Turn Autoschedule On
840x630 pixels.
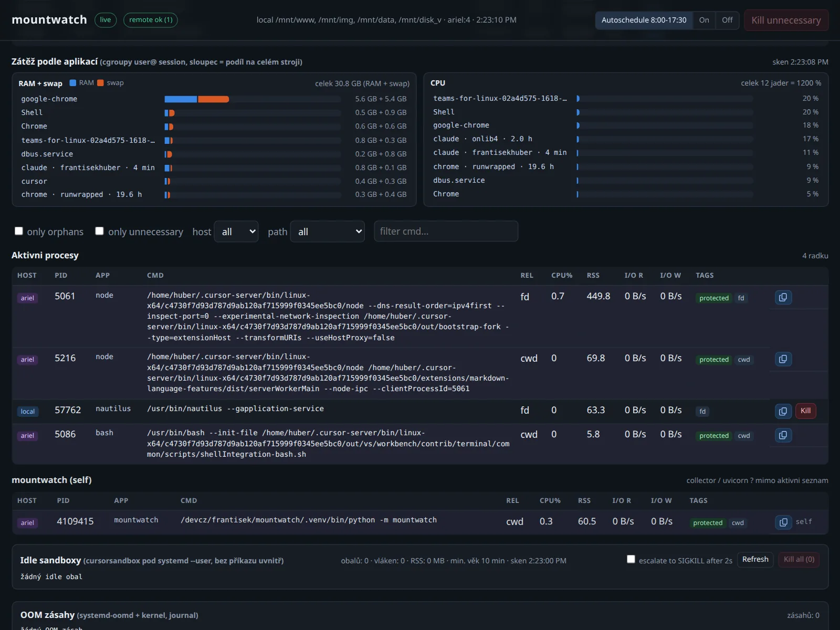(x=704, y=20)
